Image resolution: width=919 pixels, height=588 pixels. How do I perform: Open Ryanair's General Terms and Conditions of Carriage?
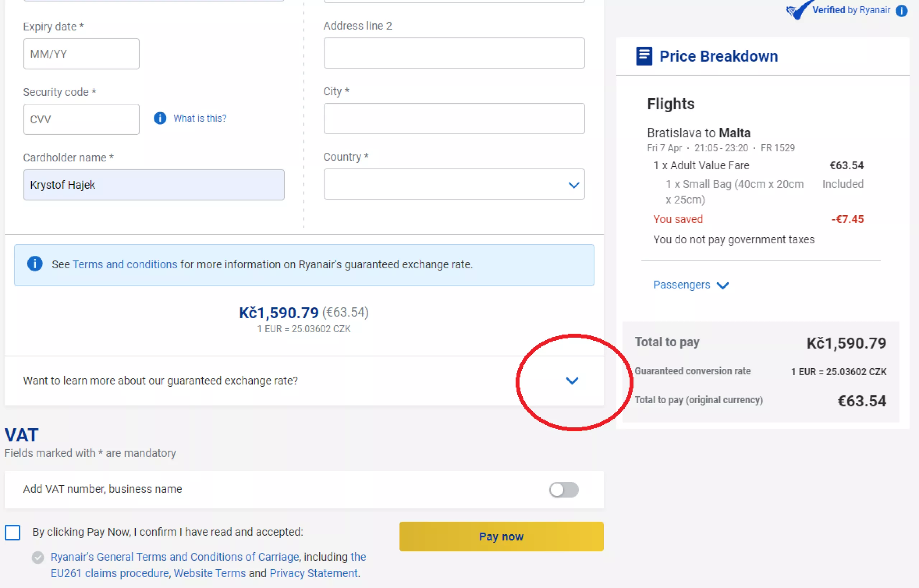[x=174, y=557]
